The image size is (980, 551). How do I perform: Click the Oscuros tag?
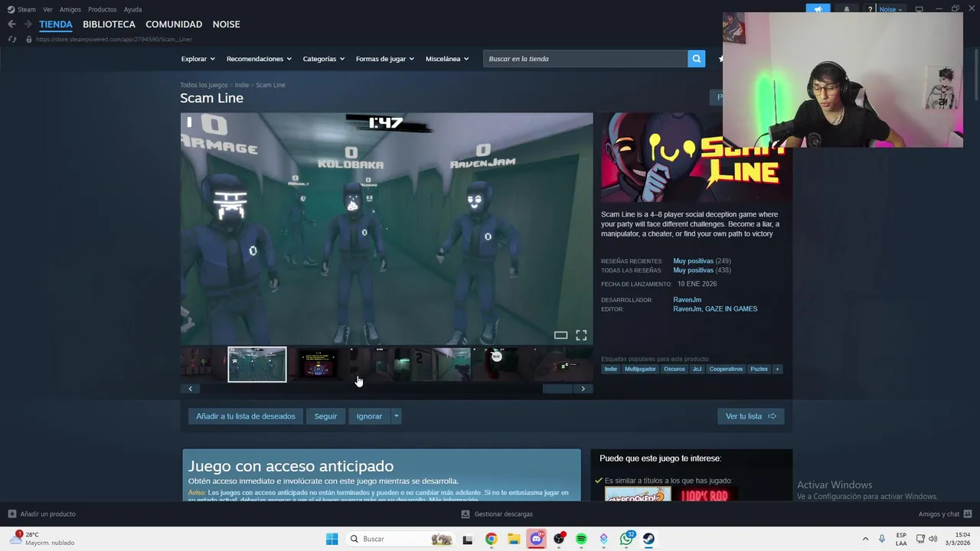tap(675, 369)
